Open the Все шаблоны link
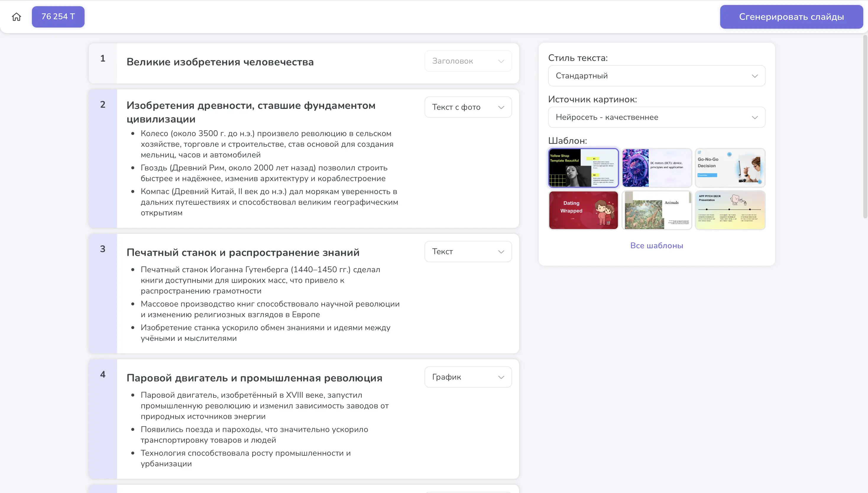Screen dimensions: 868x493 coord(656,246)
